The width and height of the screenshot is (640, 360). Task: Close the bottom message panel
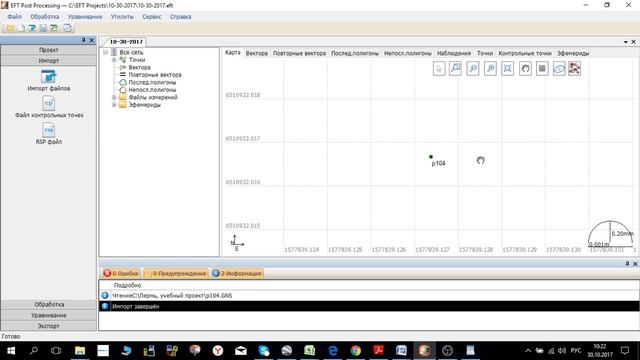tap(635, 264)
